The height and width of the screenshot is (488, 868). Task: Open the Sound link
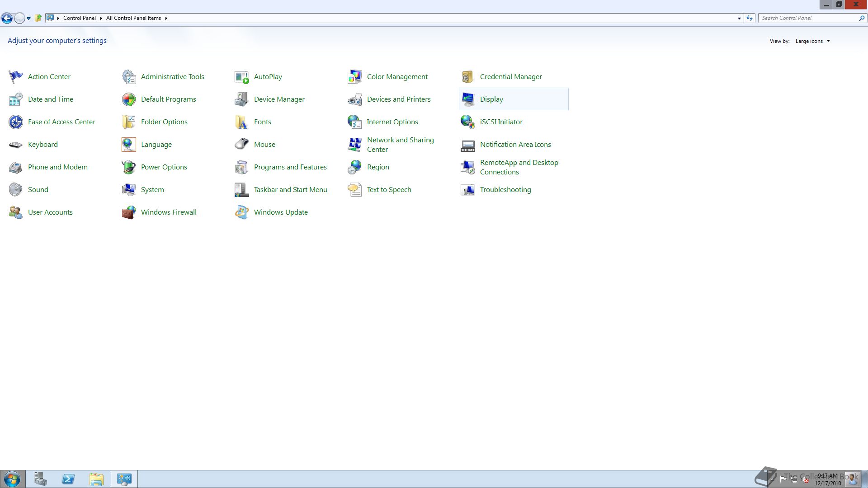click(38, 190)
